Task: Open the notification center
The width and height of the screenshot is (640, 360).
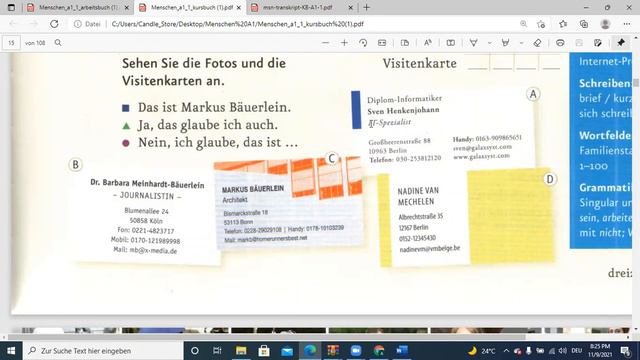Action: [x=625, y=351]
